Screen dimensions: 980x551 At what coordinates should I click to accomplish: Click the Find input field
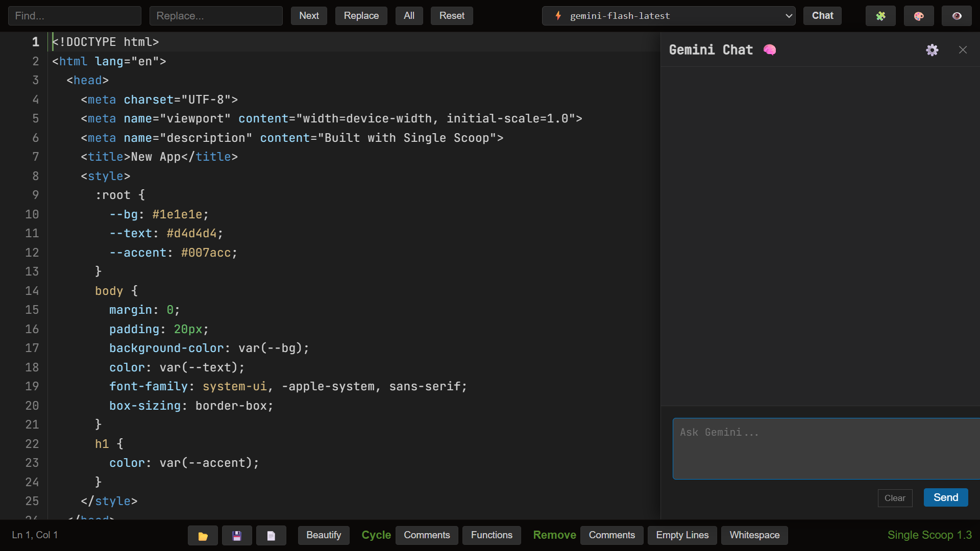(x=75, y=16)
